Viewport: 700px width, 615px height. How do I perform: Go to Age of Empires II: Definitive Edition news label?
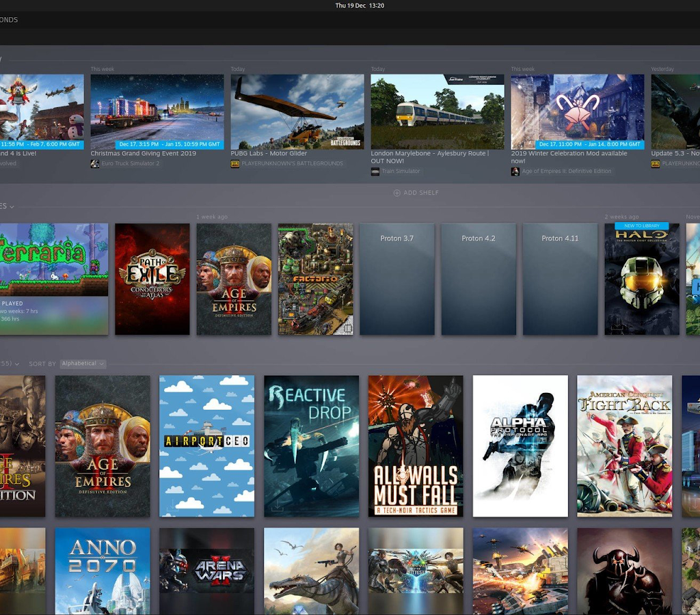tap(567, 172)
